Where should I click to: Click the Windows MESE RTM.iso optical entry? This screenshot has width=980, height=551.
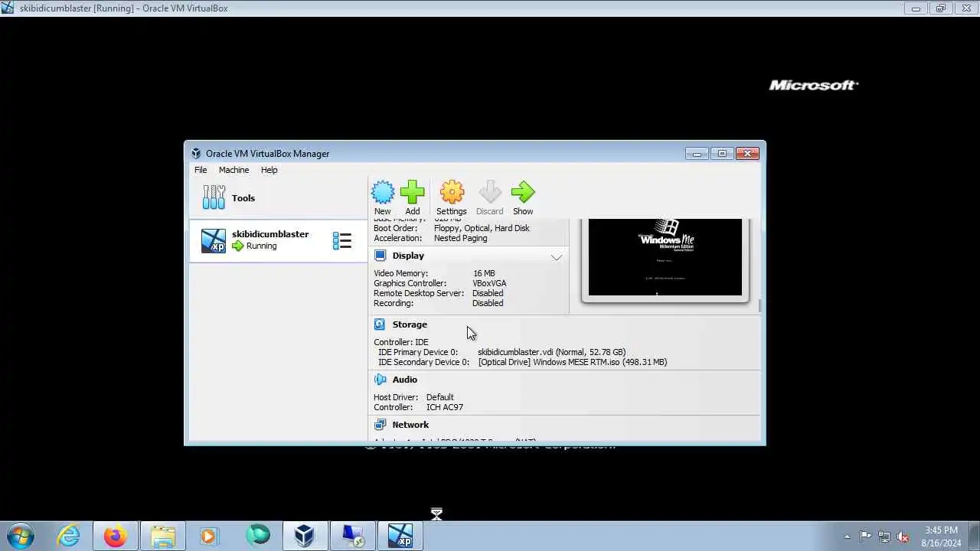point(572,362)
